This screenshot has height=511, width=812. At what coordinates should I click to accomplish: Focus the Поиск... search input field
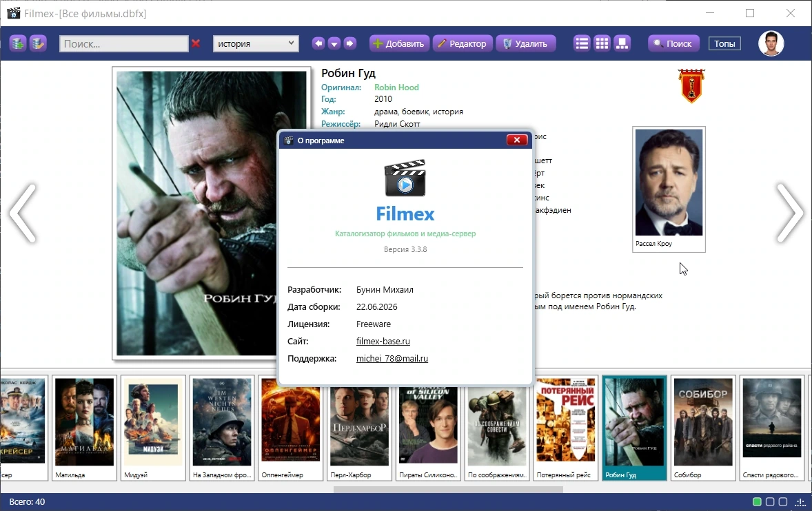[124, 43]
